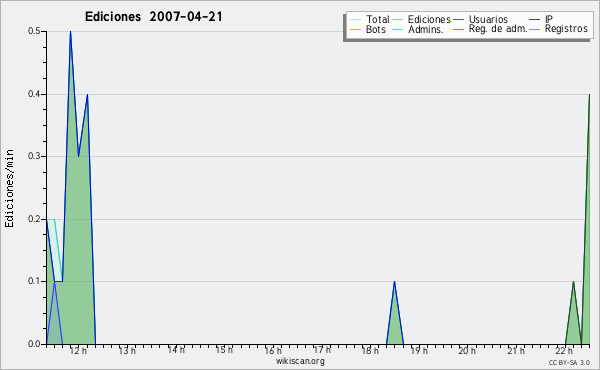Select the 'Admins.' legend label
Screen dimensions: 600x370
[426, 29]
